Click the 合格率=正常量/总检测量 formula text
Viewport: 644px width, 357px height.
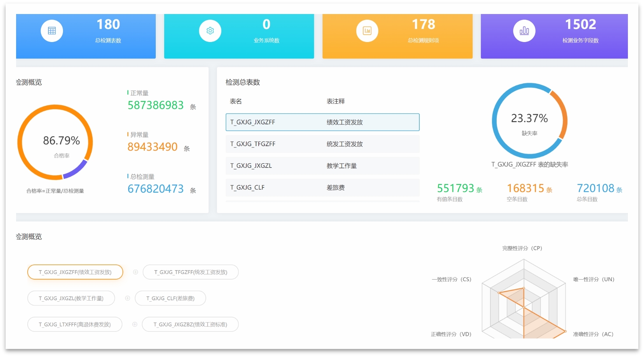coord(55,191)
